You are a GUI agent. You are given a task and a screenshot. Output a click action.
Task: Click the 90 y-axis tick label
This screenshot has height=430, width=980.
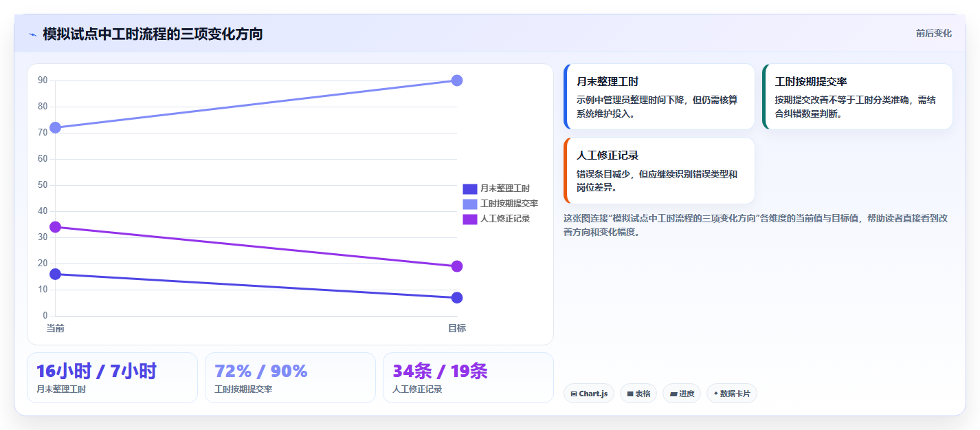pos(43,80)
